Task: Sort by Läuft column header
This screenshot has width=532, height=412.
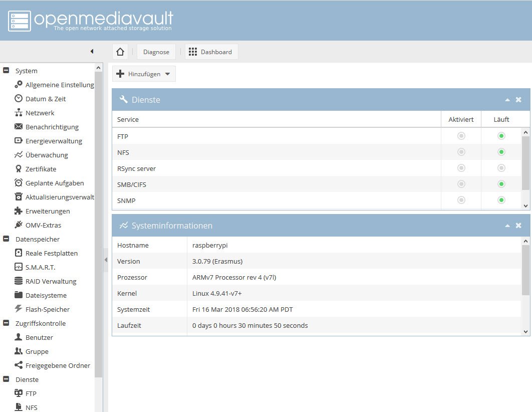Action: click(501, 119)
